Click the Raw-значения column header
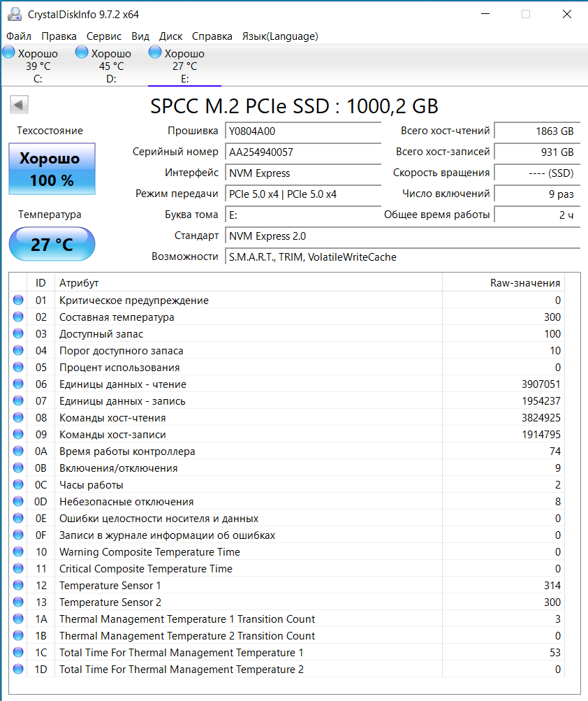588x701 pixels. [503, 283]
